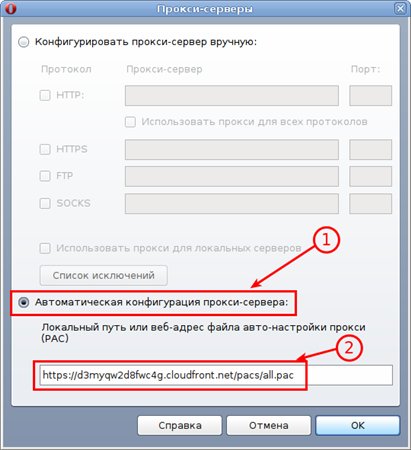Confirm proxy settings with OK button
The width and height of the screenshot is (411, 450).
click(x=358, y=425)
